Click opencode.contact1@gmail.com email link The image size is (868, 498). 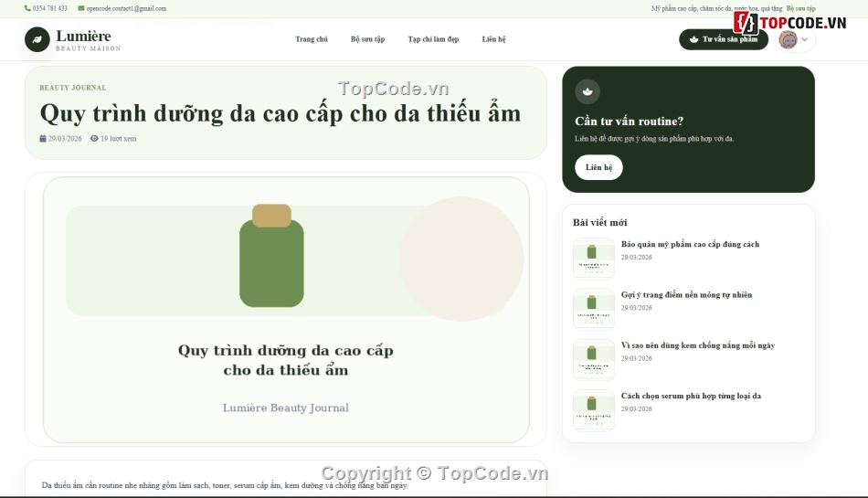coord(126,8)
